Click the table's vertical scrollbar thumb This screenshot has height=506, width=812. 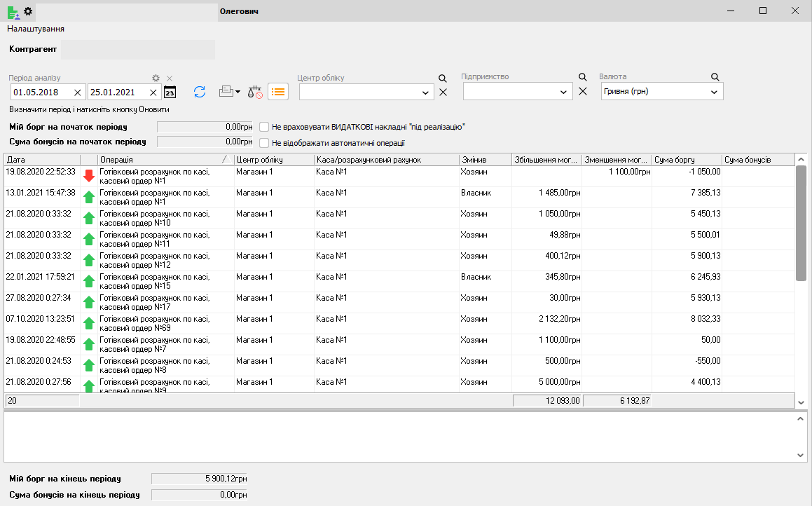pos(801,224)
